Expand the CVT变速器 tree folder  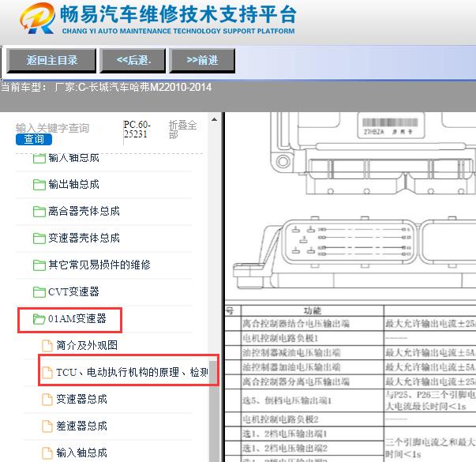[73, 292]
